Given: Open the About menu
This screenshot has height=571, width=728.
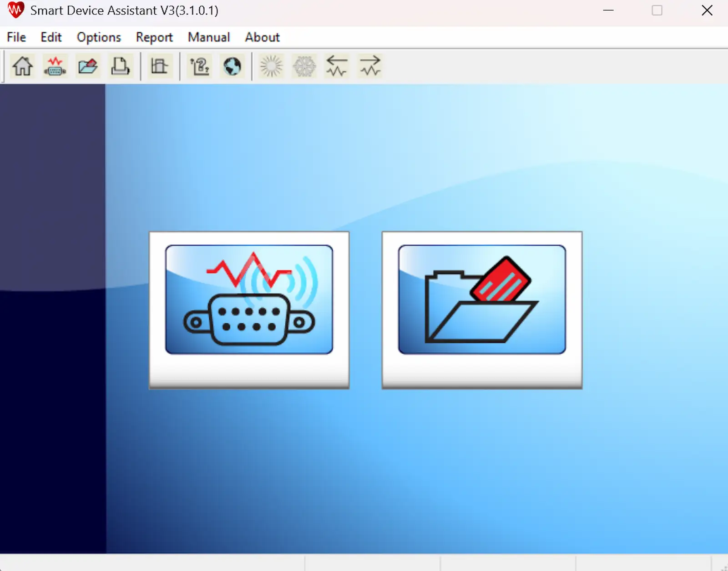Looking at the screenshot, I should pos(262,37).
